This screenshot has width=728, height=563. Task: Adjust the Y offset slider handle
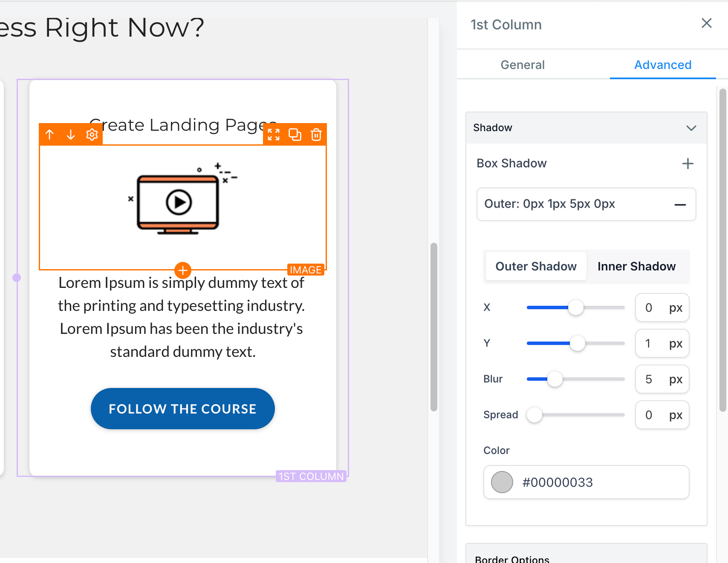(578, 343)
